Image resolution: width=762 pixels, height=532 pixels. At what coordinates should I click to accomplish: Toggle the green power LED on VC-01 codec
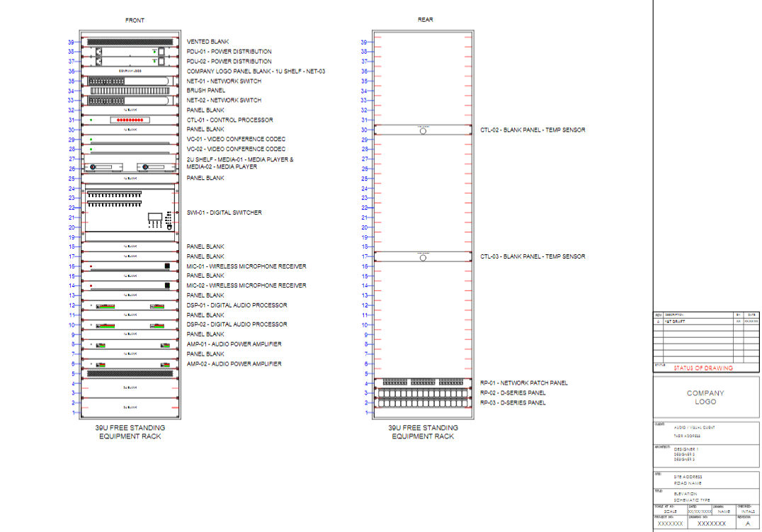(x=91, y=139)
